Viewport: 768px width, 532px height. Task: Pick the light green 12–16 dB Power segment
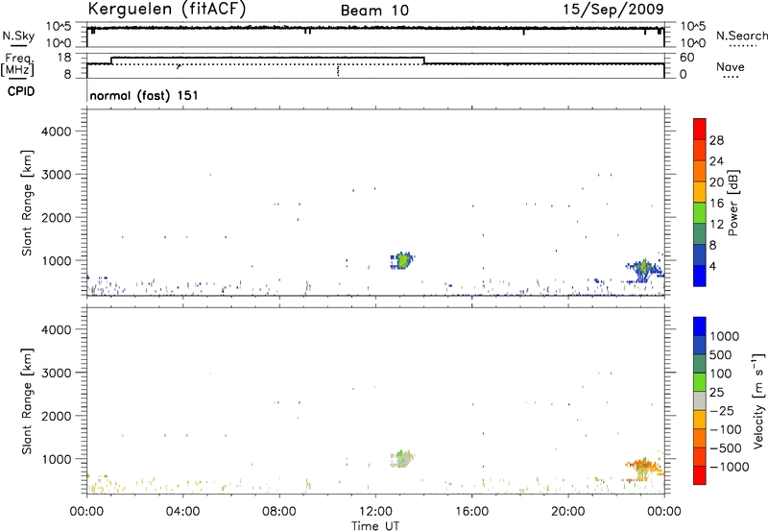[700, 212]
